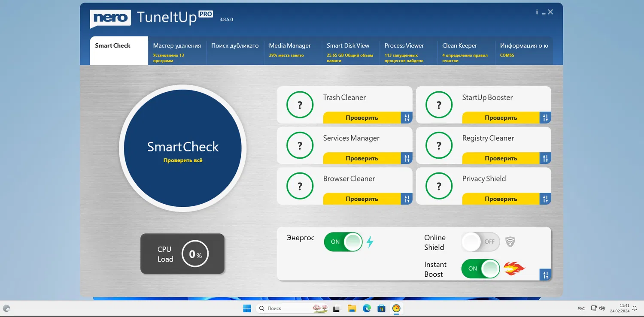Enable the Online Shield switch

click(481, 242)
